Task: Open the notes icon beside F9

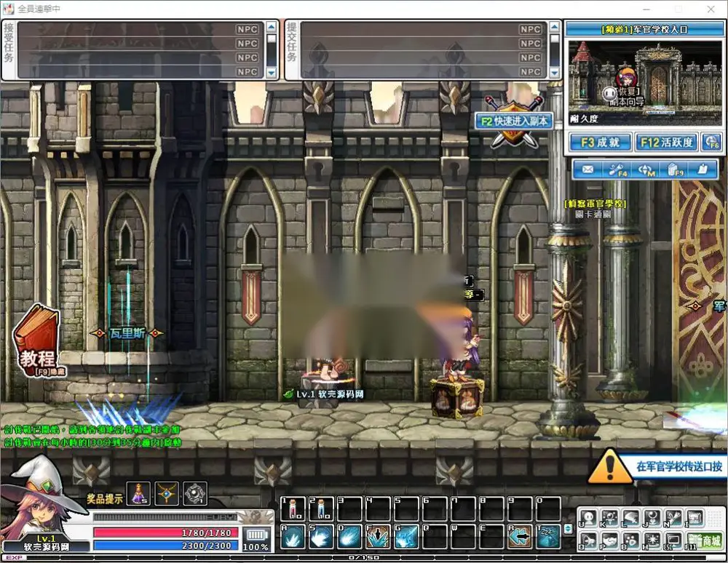Action: [x=703, y=169]
